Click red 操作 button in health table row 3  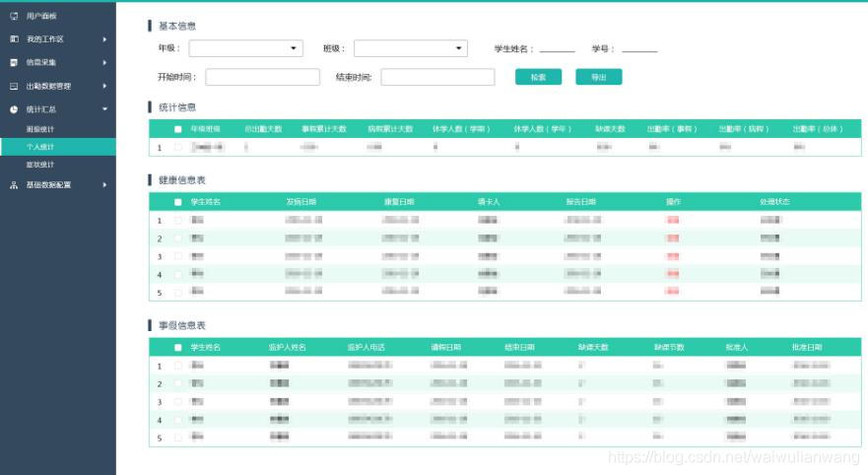point(673,256)
